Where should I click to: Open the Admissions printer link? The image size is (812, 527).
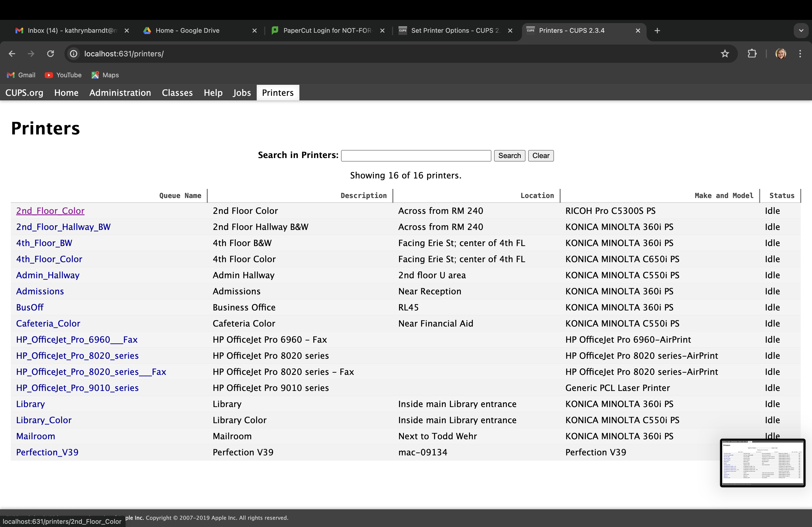click(x=40, y=291)
